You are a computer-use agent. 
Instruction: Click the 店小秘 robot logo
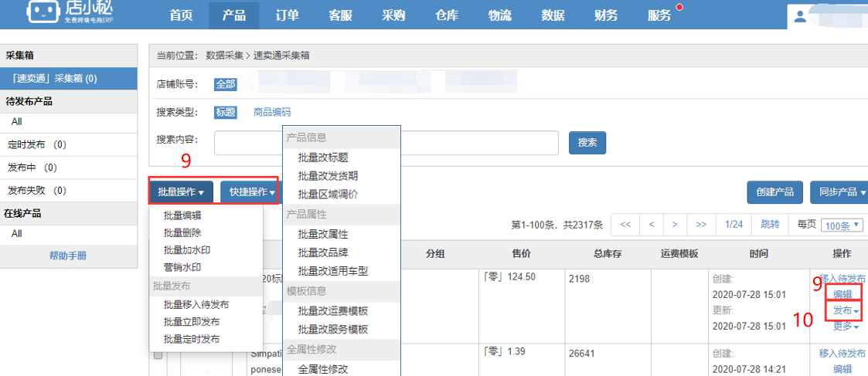pyautogui.click(x=45, y=11)
